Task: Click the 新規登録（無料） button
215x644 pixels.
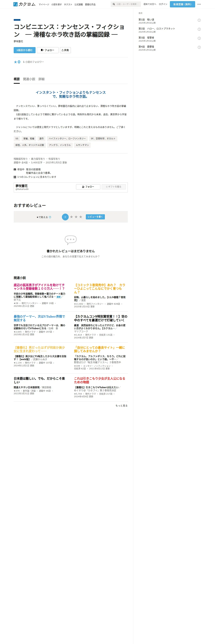Action: [x=182, y=4]
